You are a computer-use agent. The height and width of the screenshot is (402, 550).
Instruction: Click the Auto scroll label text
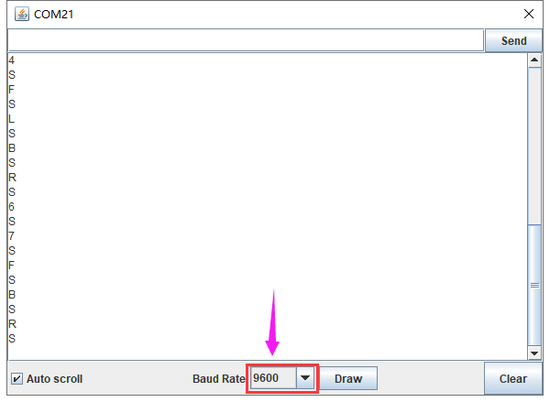[x=54, y=379]
